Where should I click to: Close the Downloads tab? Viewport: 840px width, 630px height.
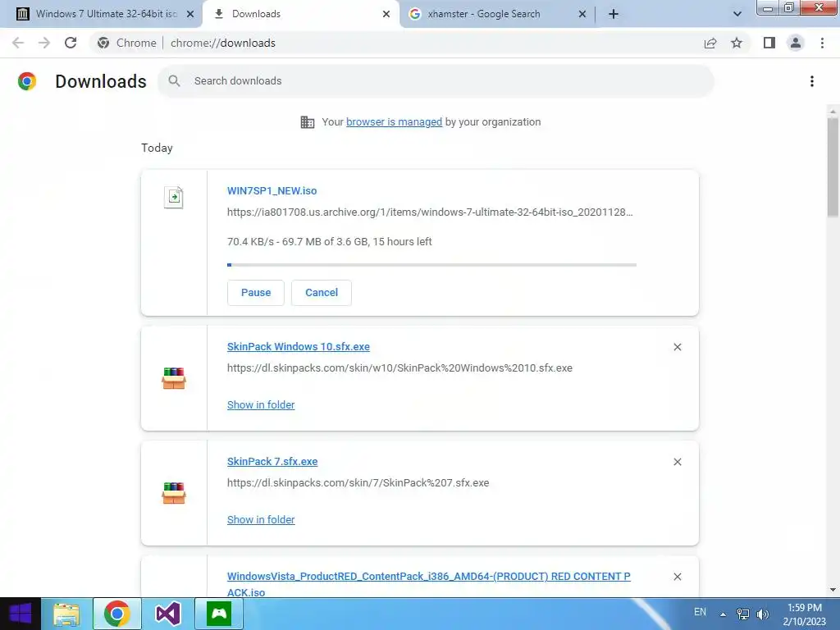coord(386,14)
